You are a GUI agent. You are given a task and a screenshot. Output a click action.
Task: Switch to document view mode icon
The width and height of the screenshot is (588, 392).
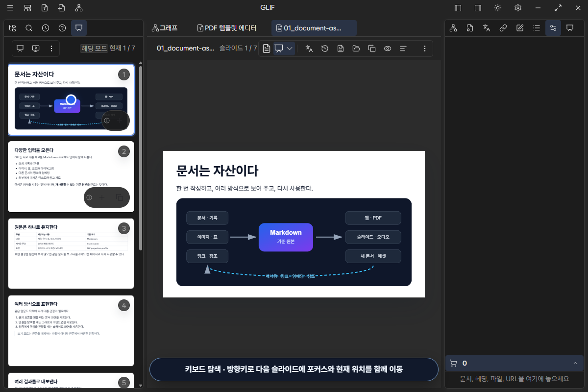point(267,49)
